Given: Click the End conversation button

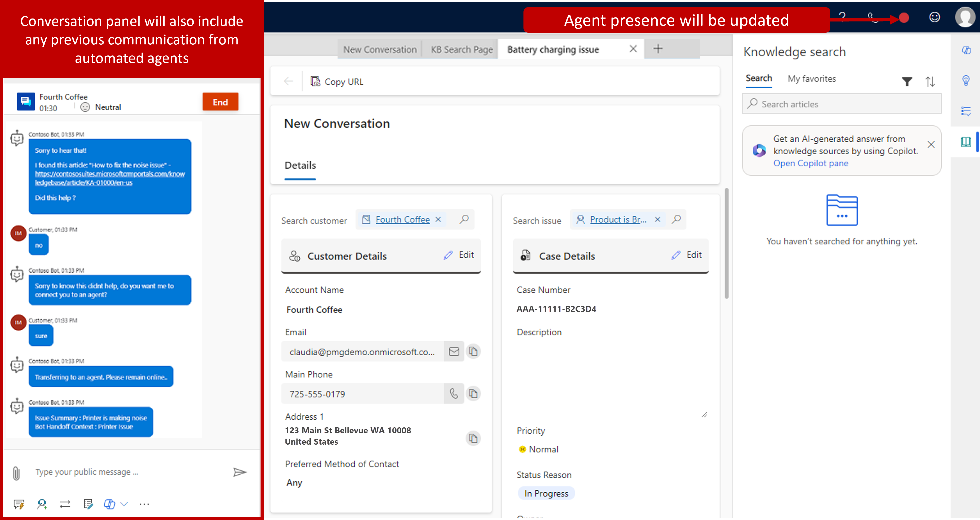Looking at the screenshot, I should tap(220, 102).
